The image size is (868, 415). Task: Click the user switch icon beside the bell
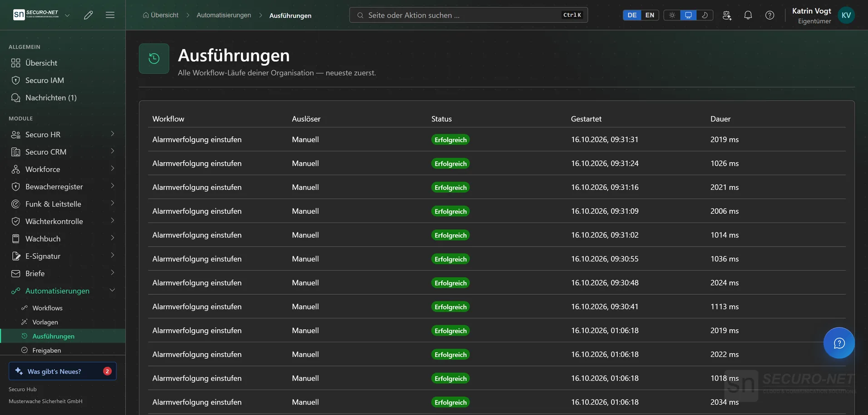tap(727, 15)
